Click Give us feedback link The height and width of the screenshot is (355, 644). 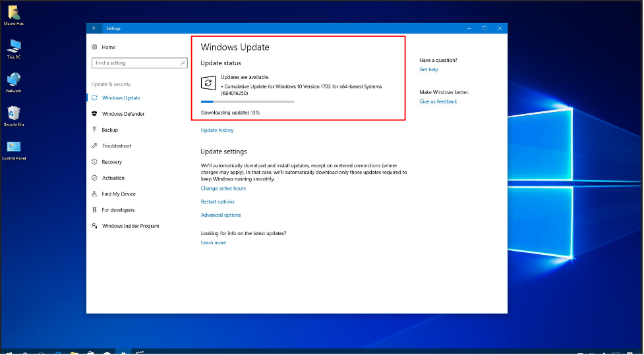438,101
